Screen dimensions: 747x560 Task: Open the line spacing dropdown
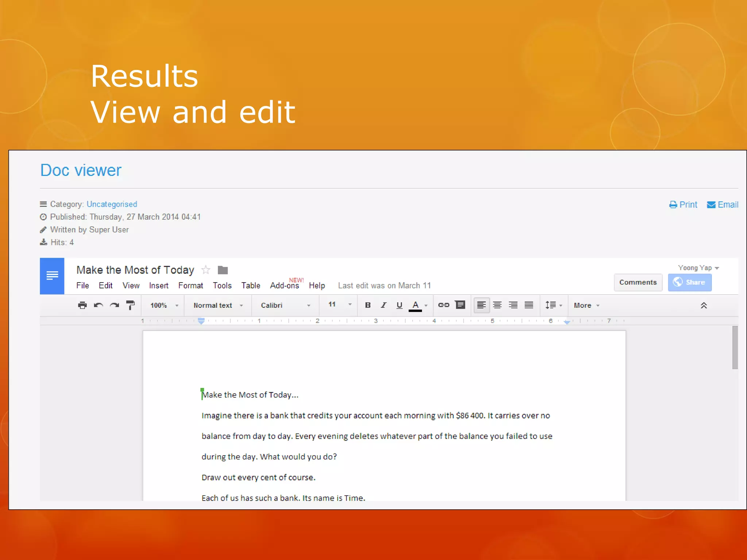(554, 305)
